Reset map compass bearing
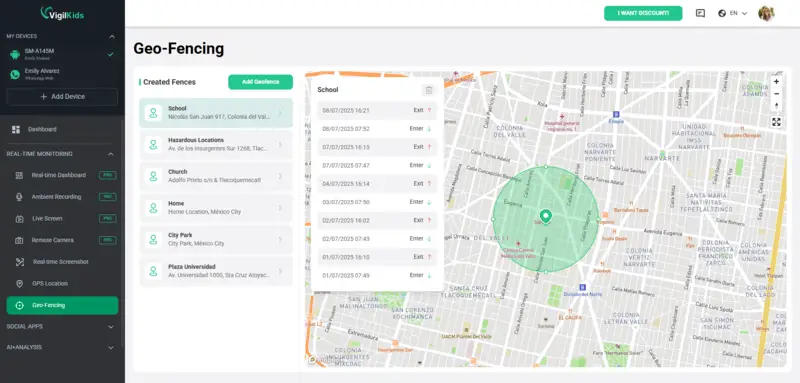The height and width of the screenshot is (383, 800). pyautogui.click(x=776, y=106)
